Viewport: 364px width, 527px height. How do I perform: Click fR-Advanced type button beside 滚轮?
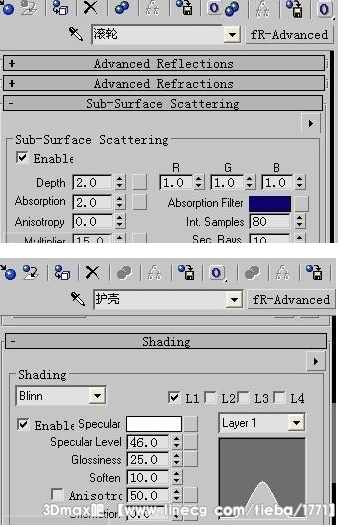pyautogui.click(x=289, y=35)
